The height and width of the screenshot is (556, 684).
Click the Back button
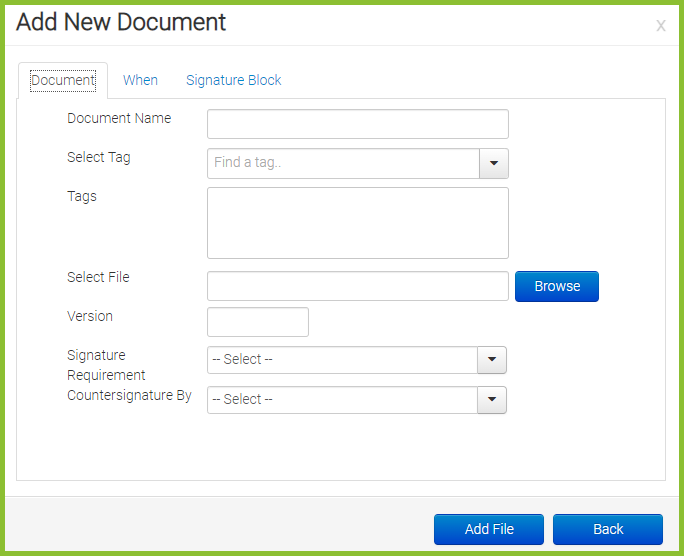tap(608, 529)
